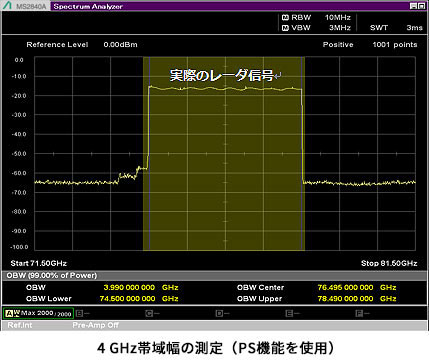Minimize the Spectrum Analyzer window

[413, 6]
